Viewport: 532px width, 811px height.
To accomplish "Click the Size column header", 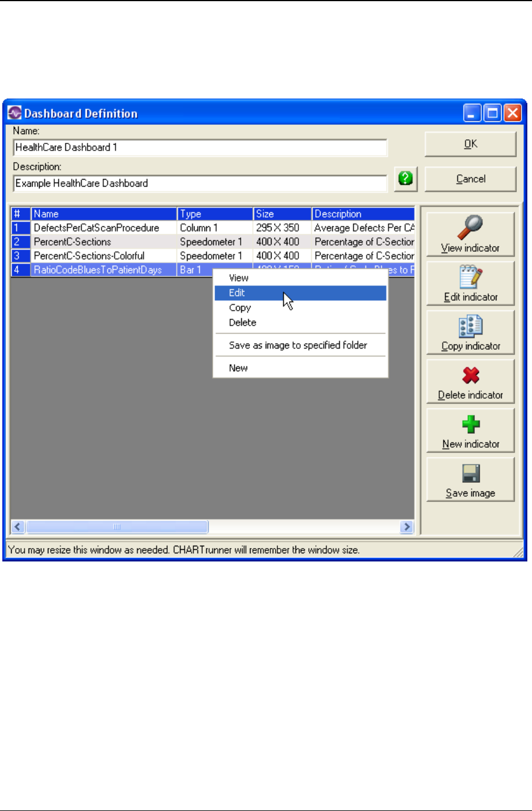I will pyautogui.click(x=283, y=214).
